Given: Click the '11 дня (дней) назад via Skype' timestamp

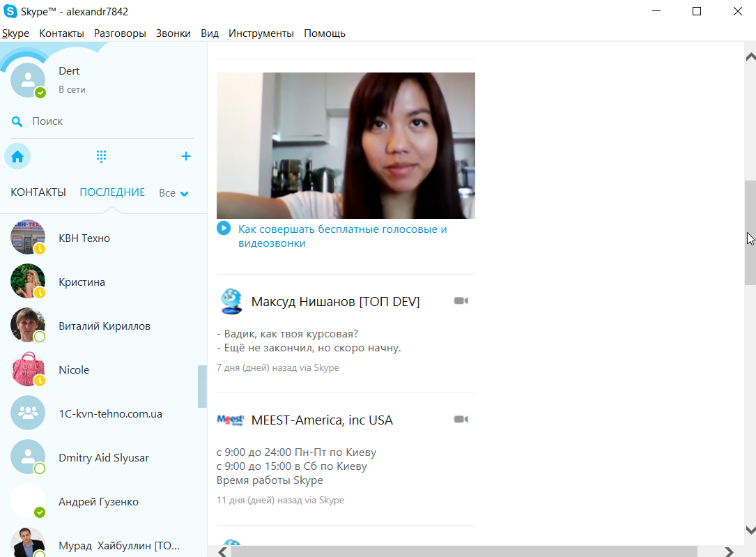Looking at the screenshot, I should (x=281, y=500).
